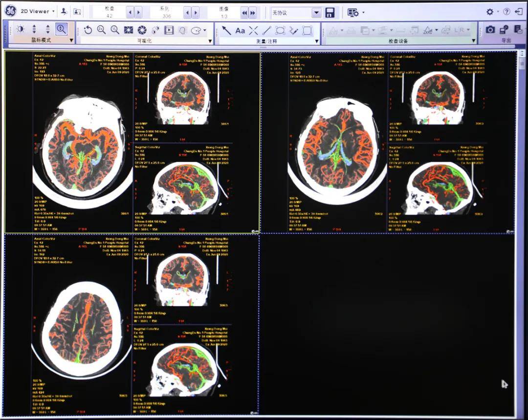Expand the 2D Viewer dropdown menu
Screen dimensions: 528x420
point(53,11)
